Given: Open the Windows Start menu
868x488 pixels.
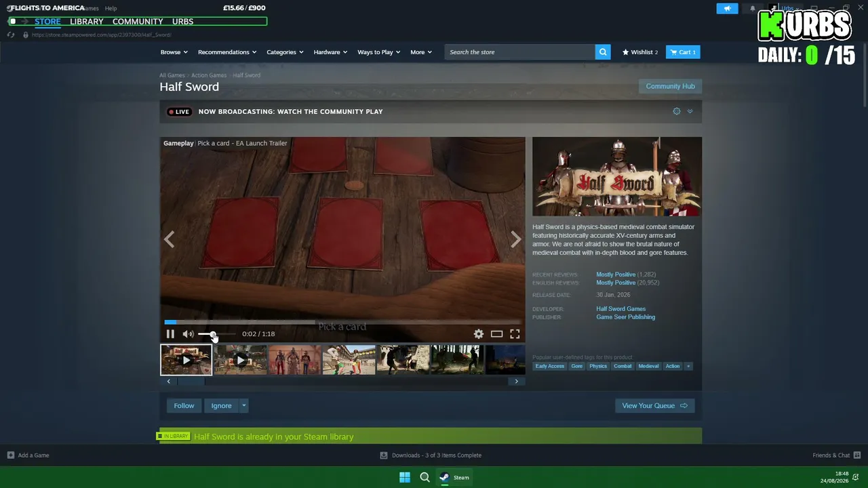Looking at the screenshot, I should pyautogui.click(x=405, y=477).
